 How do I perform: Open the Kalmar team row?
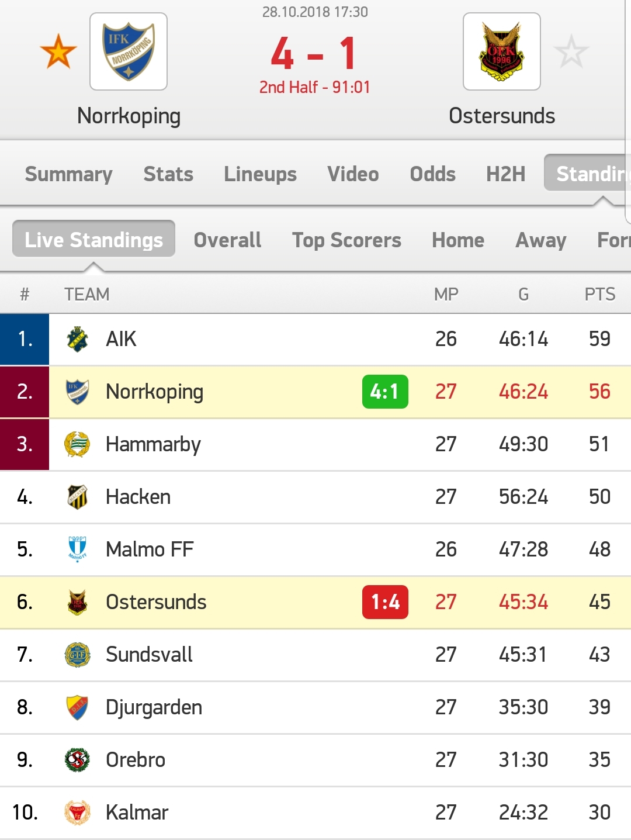[x=315, y=813]
